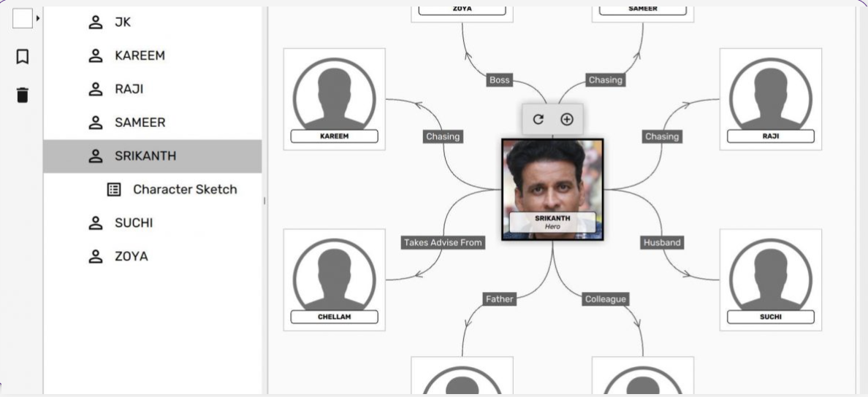Open SAMEER in the sidebar list
The image size is (868, 397).
click(152, 123)
